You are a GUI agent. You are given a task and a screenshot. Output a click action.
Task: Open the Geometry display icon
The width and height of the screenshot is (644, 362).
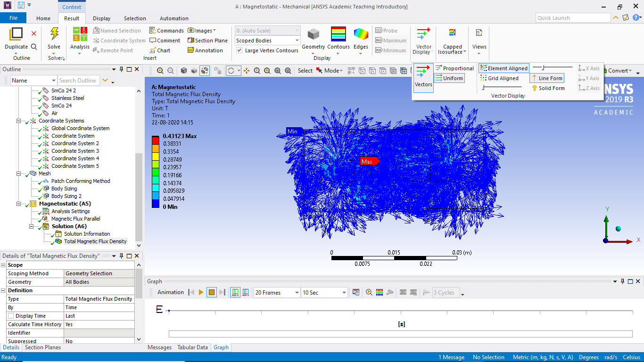[x=314, y=34]
